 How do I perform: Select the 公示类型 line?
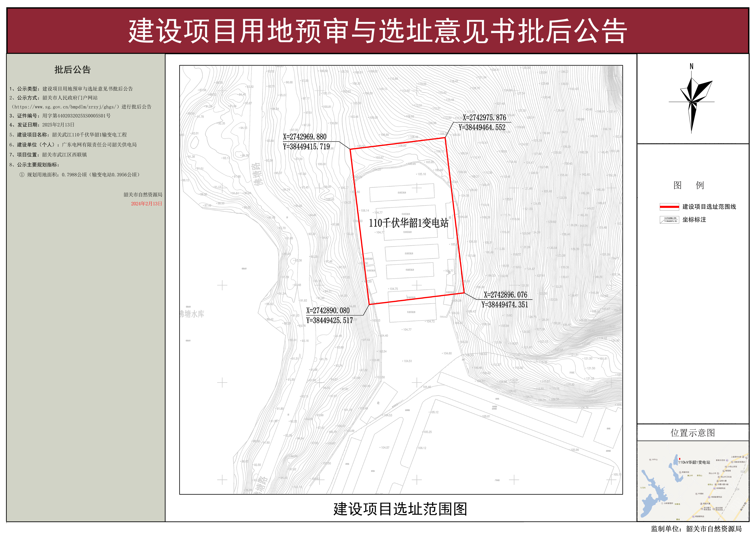71,89
